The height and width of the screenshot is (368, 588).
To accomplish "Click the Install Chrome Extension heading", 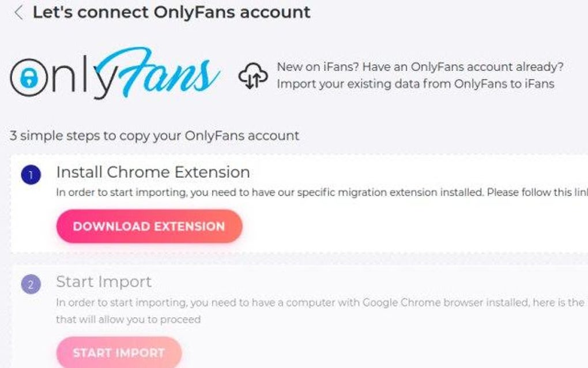I will click(152, 171).
